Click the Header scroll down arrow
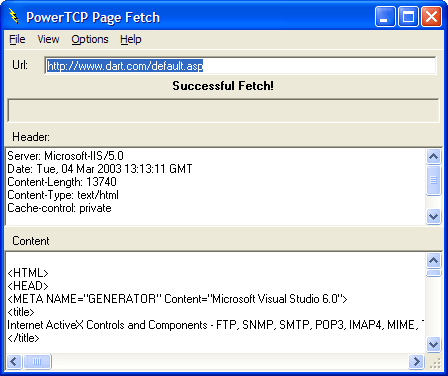This screenshot has height=376, width=448. coord(433,217)
